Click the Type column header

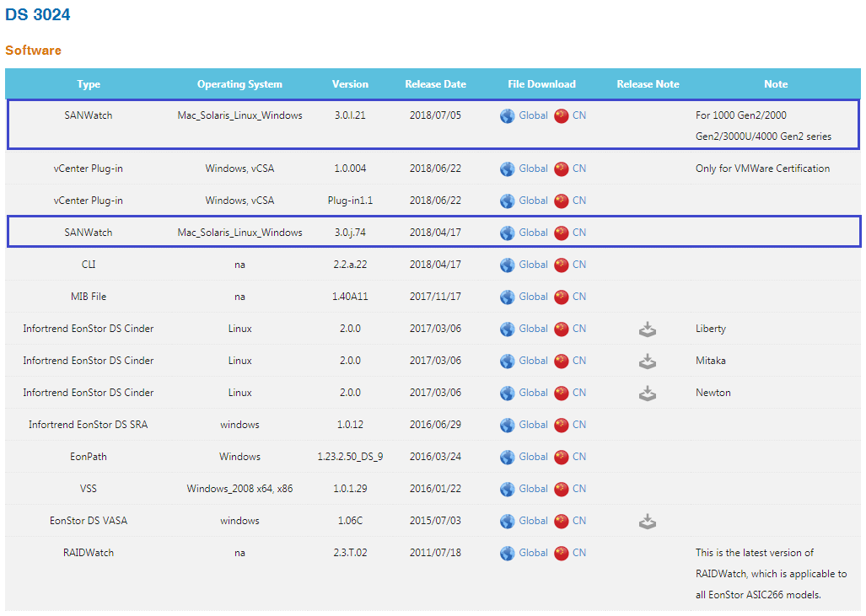[x=89, y=84]
